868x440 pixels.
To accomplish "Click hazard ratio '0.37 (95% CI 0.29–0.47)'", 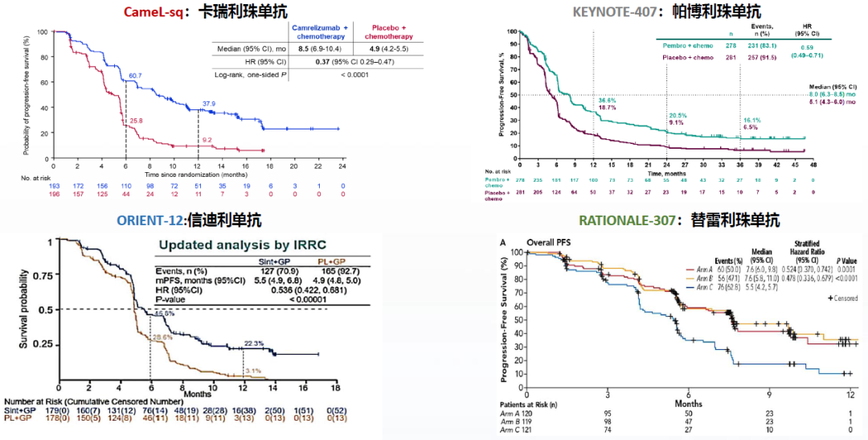I will pos(355,61).
